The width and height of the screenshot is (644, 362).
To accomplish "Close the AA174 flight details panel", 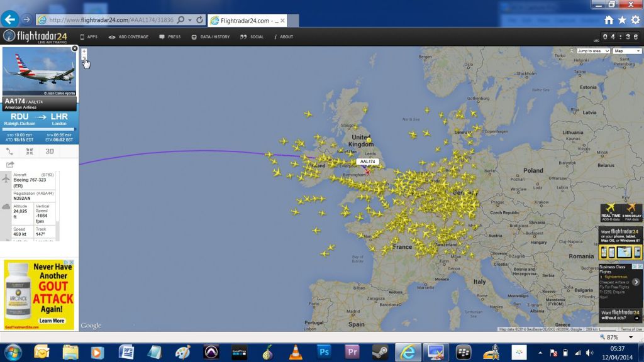I will pos(75,48).
